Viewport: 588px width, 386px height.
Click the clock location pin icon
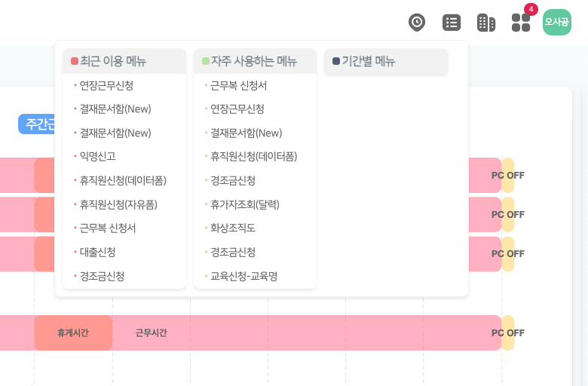point(417,22)
